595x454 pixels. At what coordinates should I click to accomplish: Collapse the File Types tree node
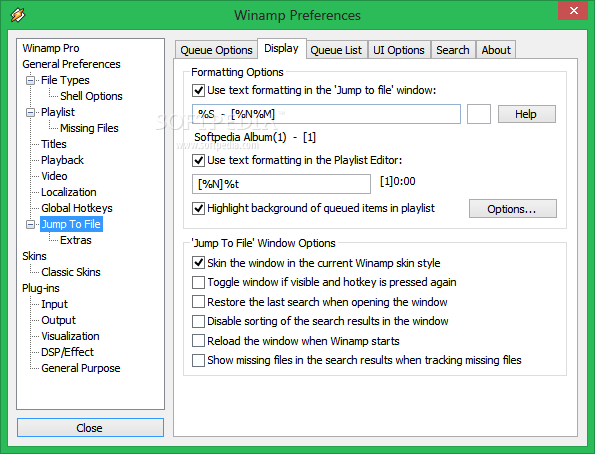[30, 80]
